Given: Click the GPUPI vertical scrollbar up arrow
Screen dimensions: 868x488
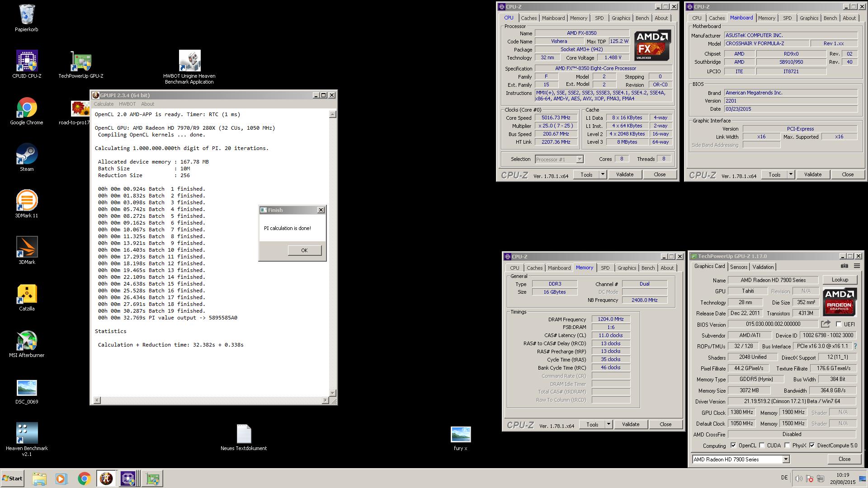Looking at the screenshot, I should pyautogui.click(x=333, y=115).
